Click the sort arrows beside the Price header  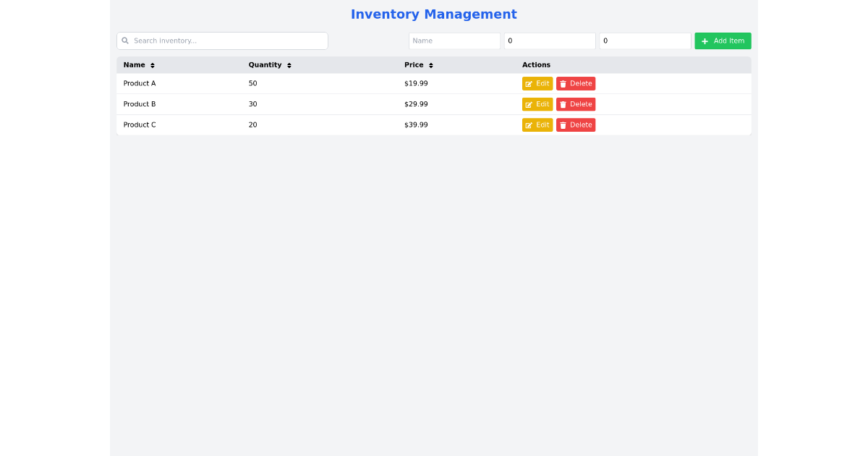[x=431, y=64]
